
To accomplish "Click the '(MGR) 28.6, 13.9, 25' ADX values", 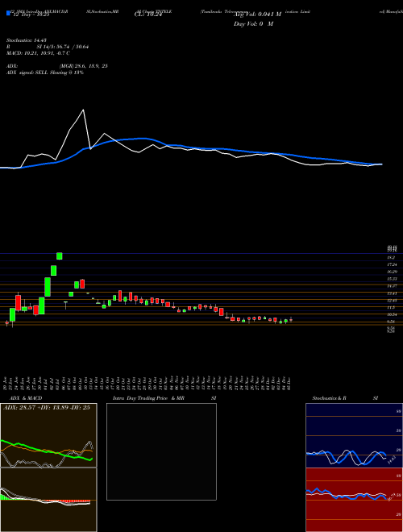I will 84,66.
